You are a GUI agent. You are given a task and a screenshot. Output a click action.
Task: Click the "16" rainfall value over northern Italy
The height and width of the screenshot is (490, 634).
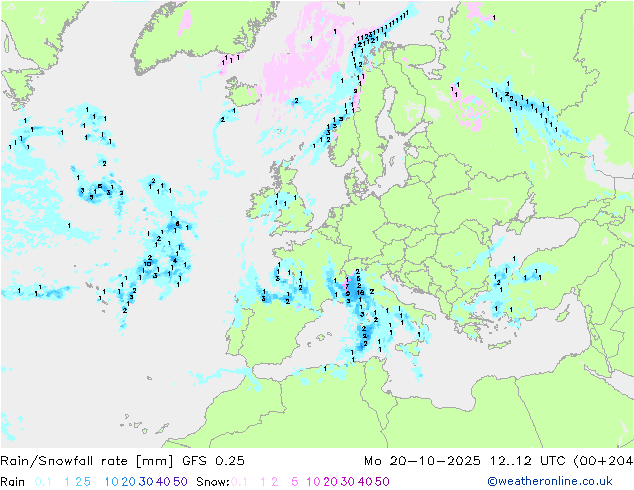361,292
